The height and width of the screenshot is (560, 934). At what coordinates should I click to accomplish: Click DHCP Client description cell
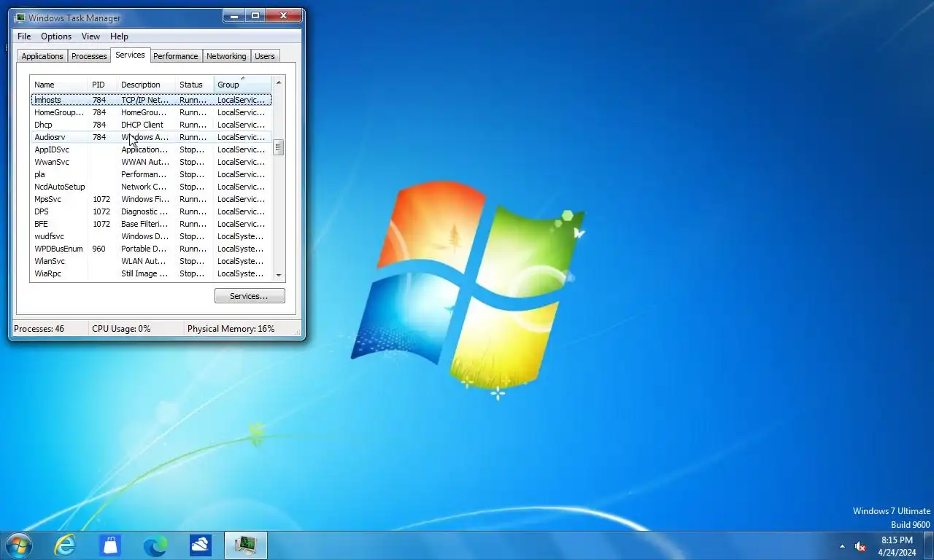click(142, 125)
